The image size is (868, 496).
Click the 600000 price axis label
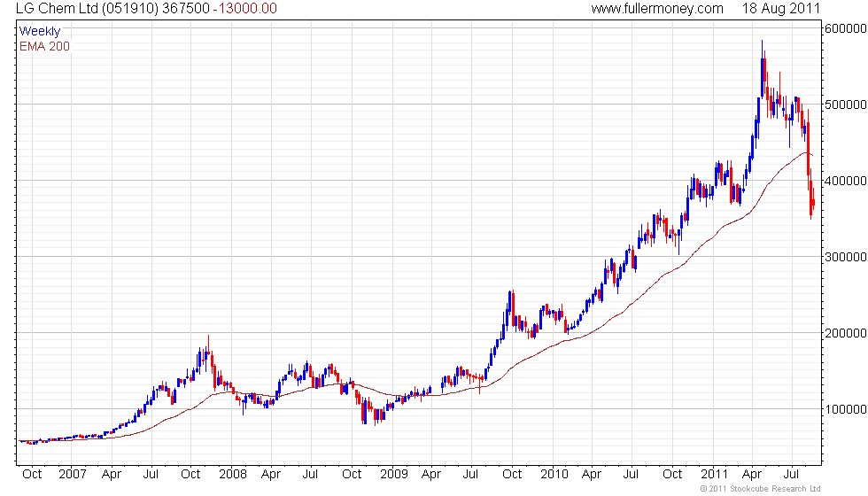(845, 28)
